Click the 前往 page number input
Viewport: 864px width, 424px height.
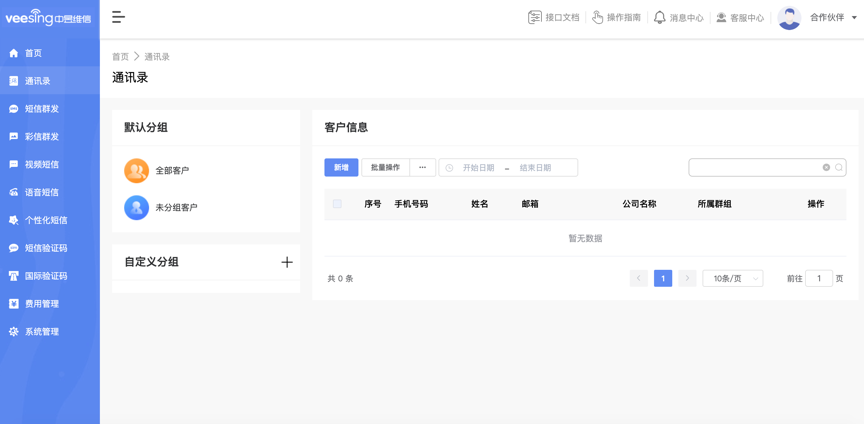[x=819, y=278]
